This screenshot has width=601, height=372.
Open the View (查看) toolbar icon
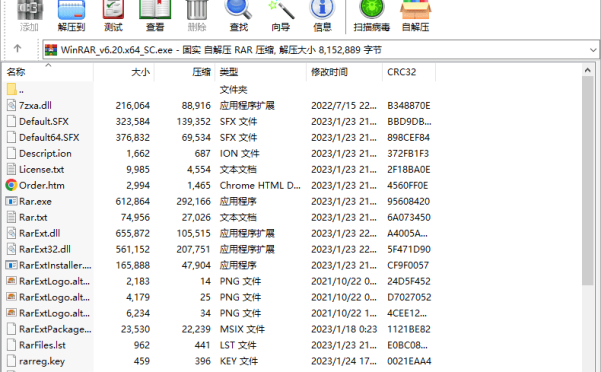coord(155,10)
